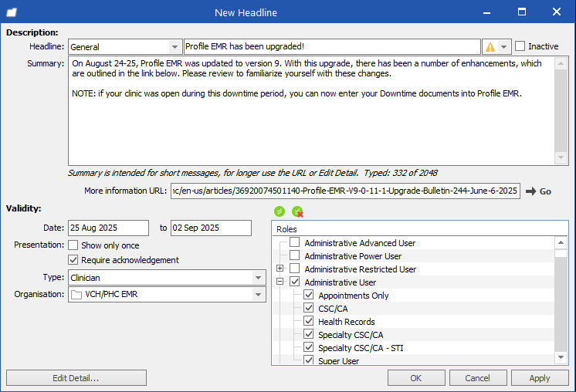The height and width of the screenshot is (392, 576).
Task: Select the Appointments Only row label
Action: click(354, 296)
